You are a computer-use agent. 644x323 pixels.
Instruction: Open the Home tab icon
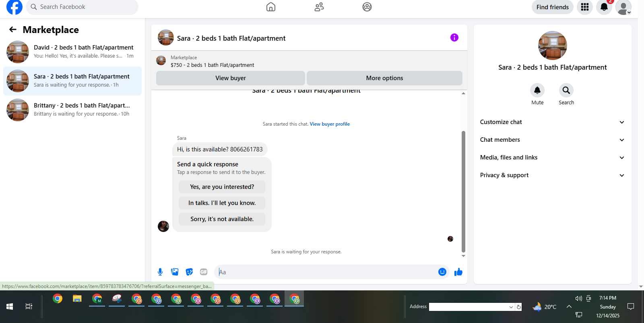(x=271, y=7)
